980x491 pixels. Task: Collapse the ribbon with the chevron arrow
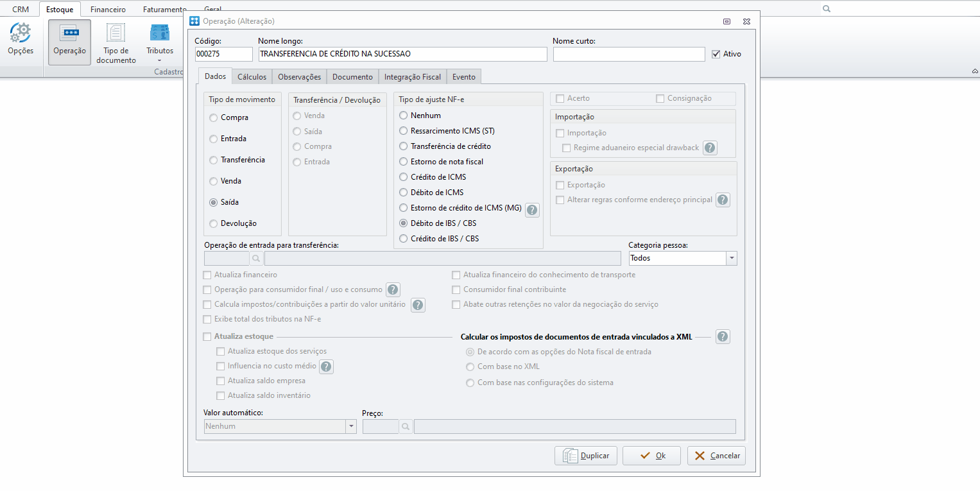pos(974,71)
